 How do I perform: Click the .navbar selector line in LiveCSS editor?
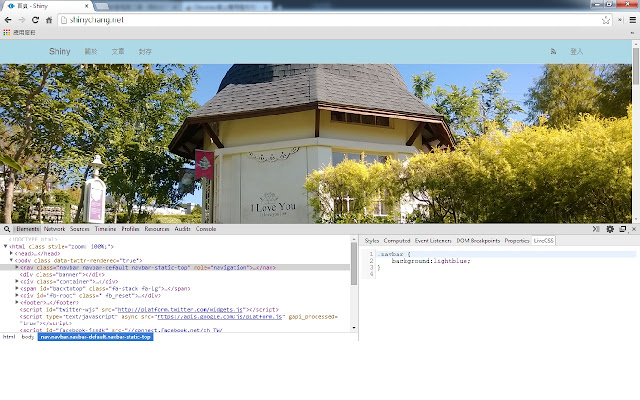506,254
